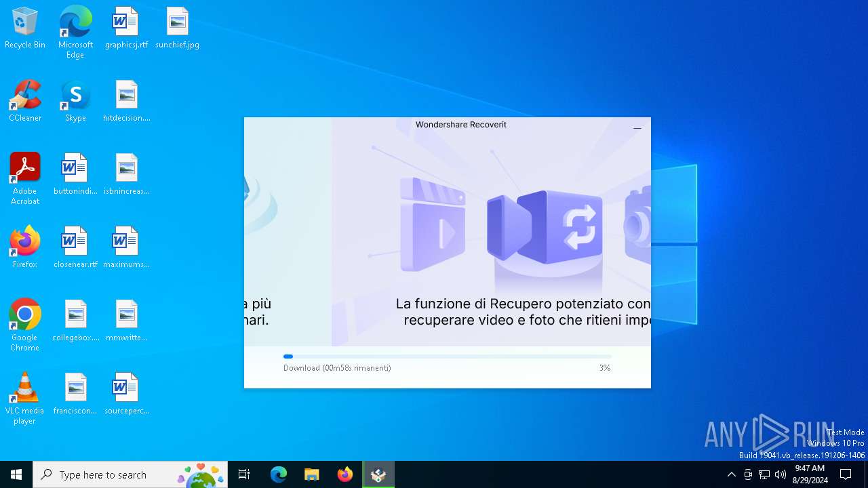Open the Windows Start menu
This screenshot has height=488, width=868.
[x=16, y=474]
